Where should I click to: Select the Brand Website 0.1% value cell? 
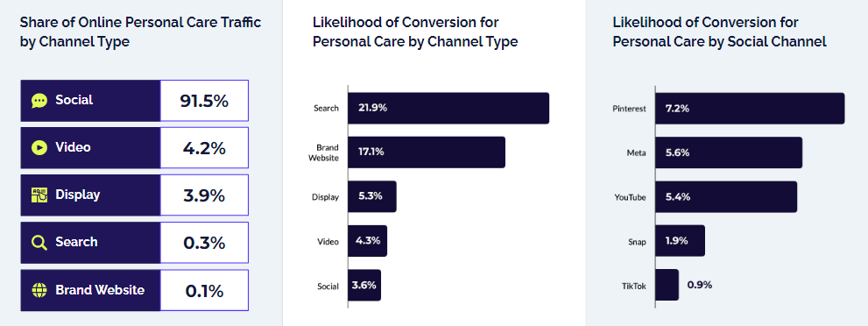click(204, 290)
